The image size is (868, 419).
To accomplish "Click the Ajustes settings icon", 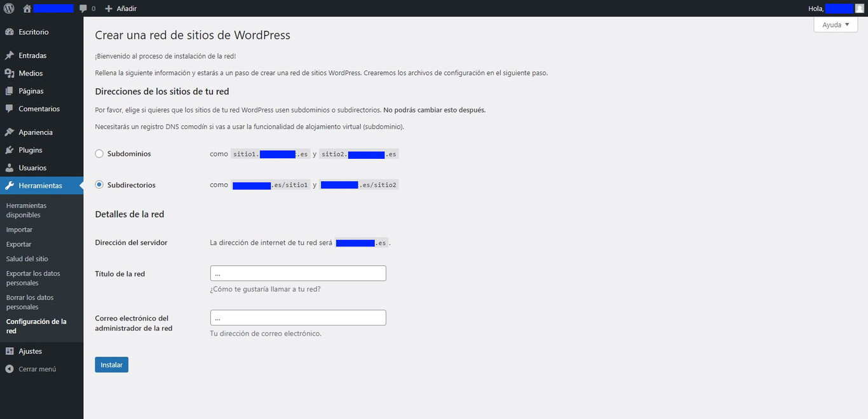I will pos(10,351).
